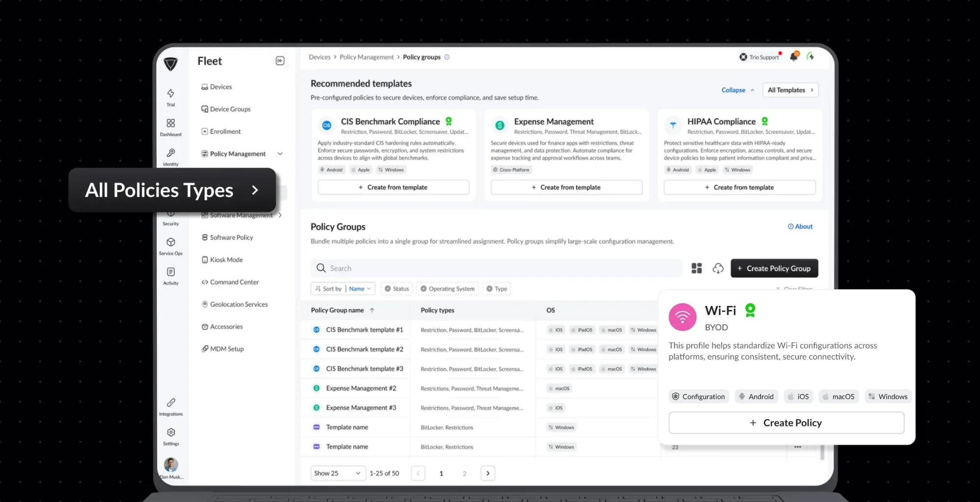The image size is (980, 502).
Task: Open Devices in the Fleet menu
Action: [x=216, y=87]
